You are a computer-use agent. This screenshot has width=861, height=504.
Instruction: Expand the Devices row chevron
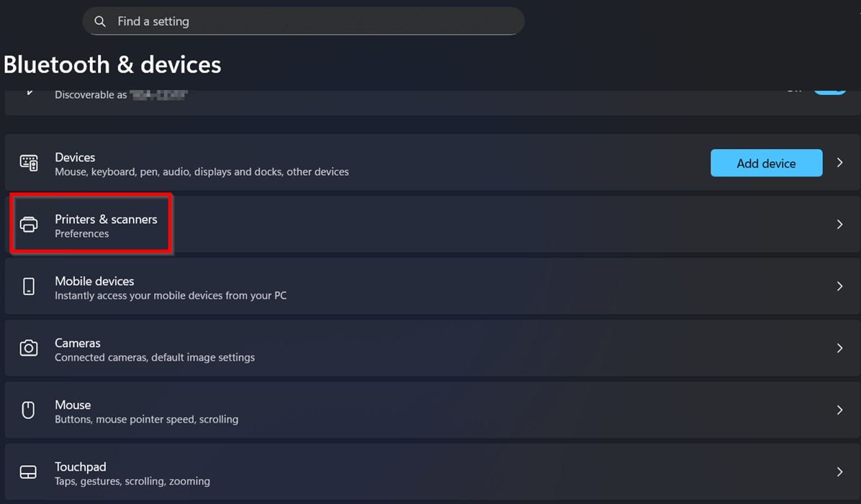point(839,163)
